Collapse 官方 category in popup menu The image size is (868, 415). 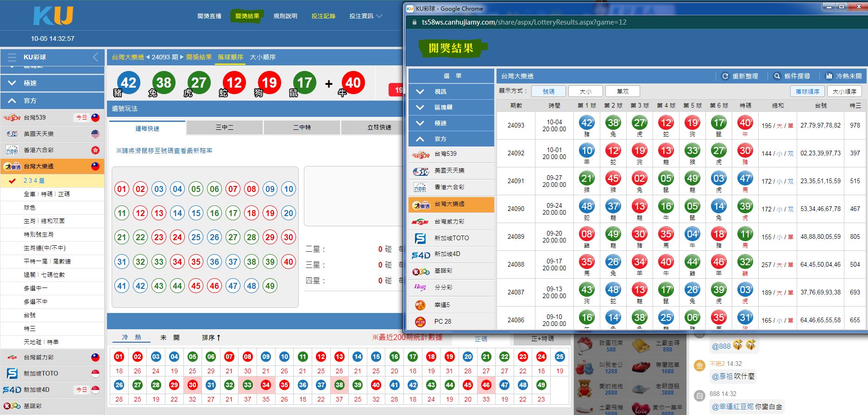click(x=451, y=139)
